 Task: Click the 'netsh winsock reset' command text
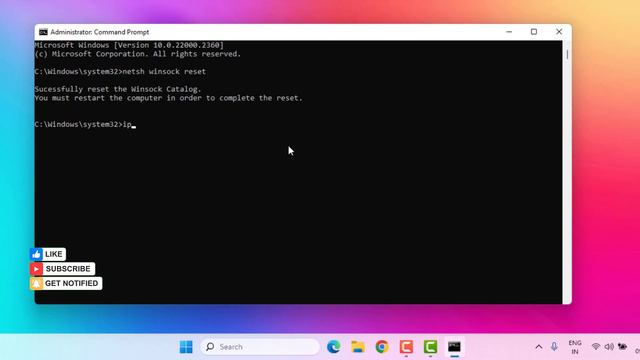point(164,71)
